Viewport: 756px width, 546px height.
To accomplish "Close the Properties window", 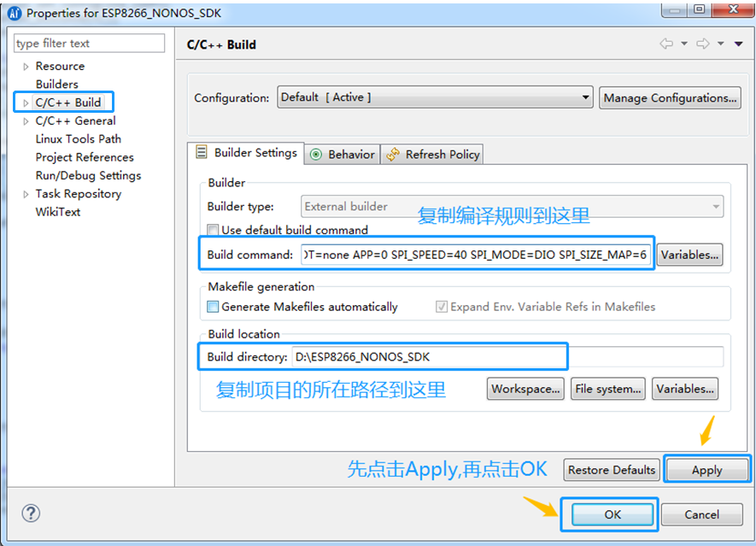I will click(x=733, y=9).
